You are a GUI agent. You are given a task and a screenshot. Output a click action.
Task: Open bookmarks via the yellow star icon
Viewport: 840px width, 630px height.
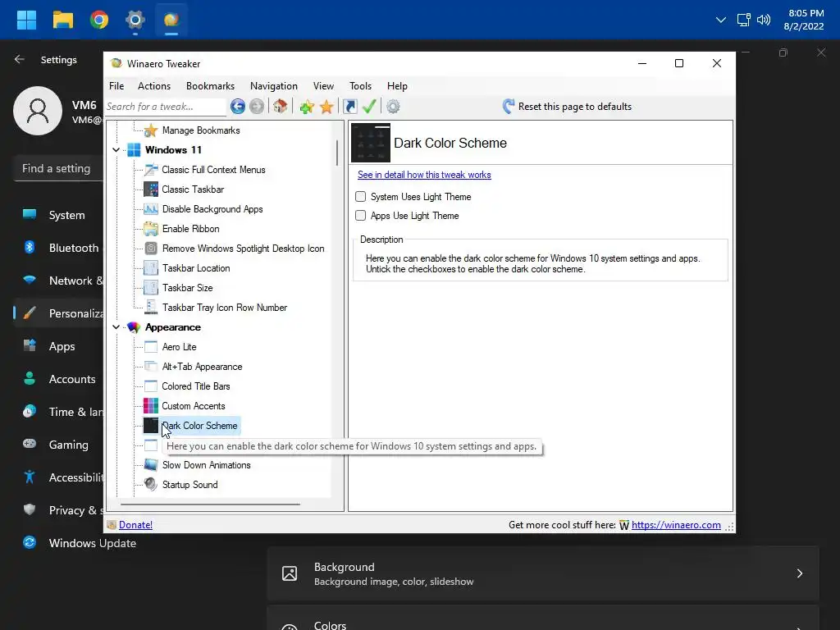tap(326, 107)
